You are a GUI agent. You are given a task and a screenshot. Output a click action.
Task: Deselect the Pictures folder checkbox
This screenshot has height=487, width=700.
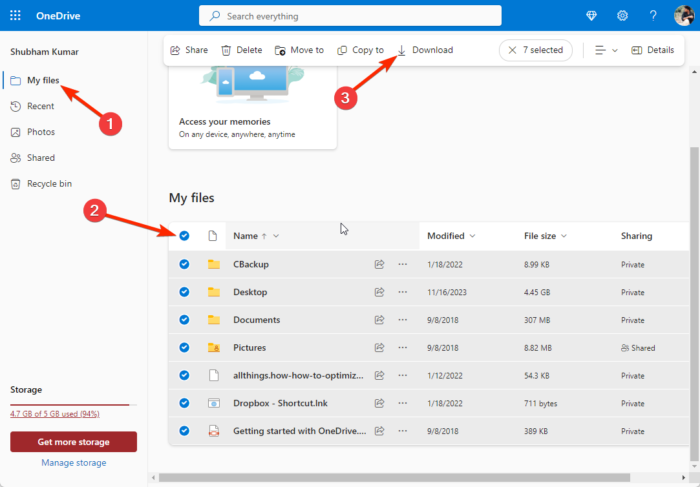(x=184, y=348)
